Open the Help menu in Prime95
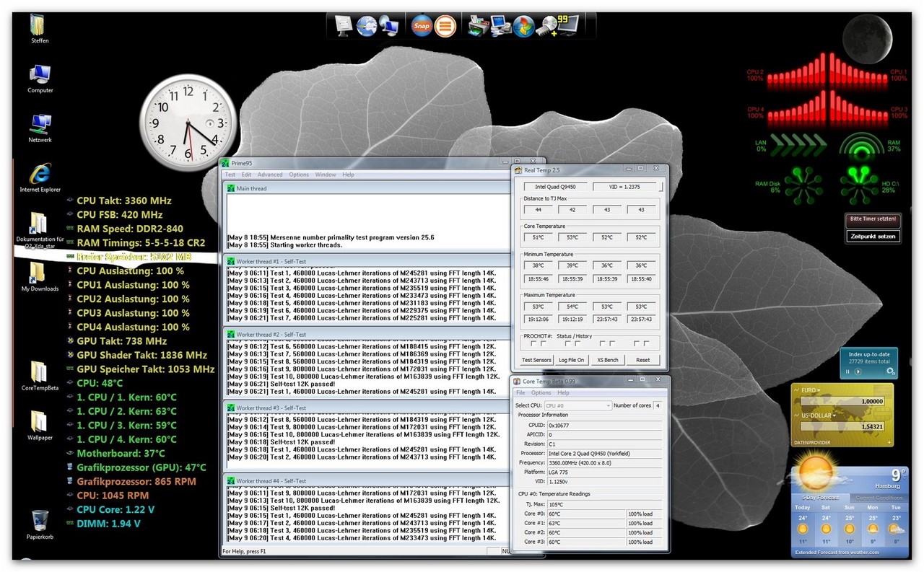Viewport: 924px width, 572px height. [x=348, y=175]
